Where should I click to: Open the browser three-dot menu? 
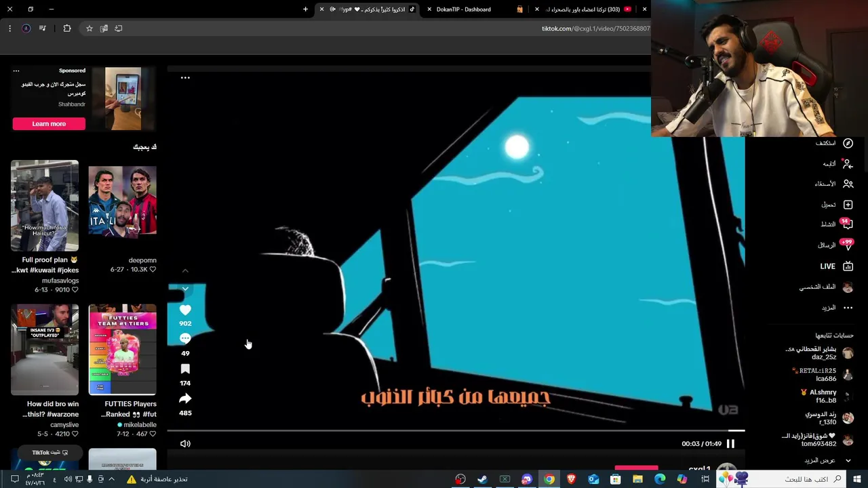(x=9, y=28)
